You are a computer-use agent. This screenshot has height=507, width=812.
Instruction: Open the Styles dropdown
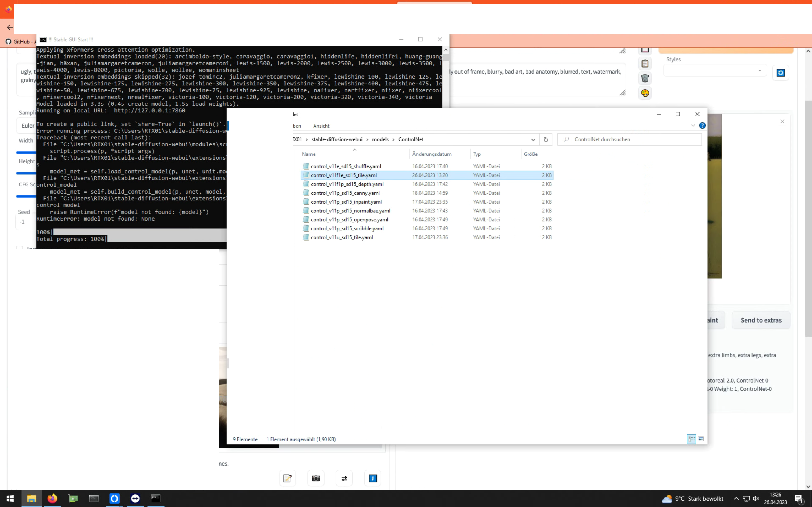[715, 70]
